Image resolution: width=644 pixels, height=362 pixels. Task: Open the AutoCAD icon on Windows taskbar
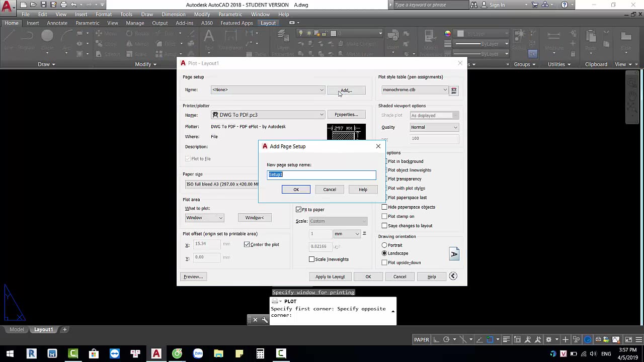pos(156,353)
